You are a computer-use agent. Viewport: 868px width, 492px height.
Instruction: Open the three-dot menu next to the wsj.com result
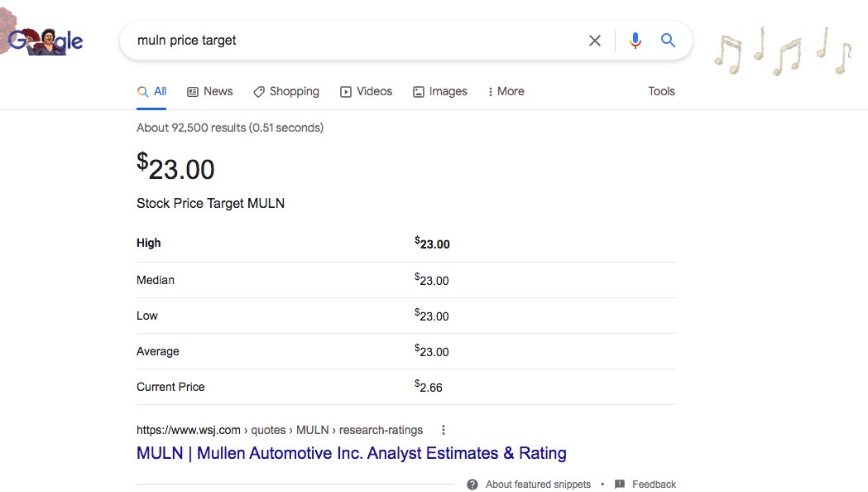point(444,430)
